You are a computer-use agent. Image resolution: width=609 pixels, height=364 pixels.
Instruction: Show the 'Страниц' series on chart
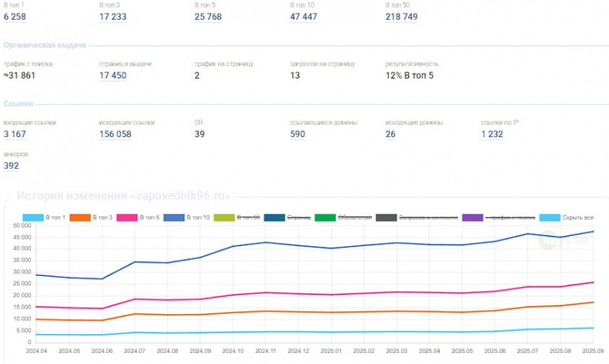click(286, 217)
